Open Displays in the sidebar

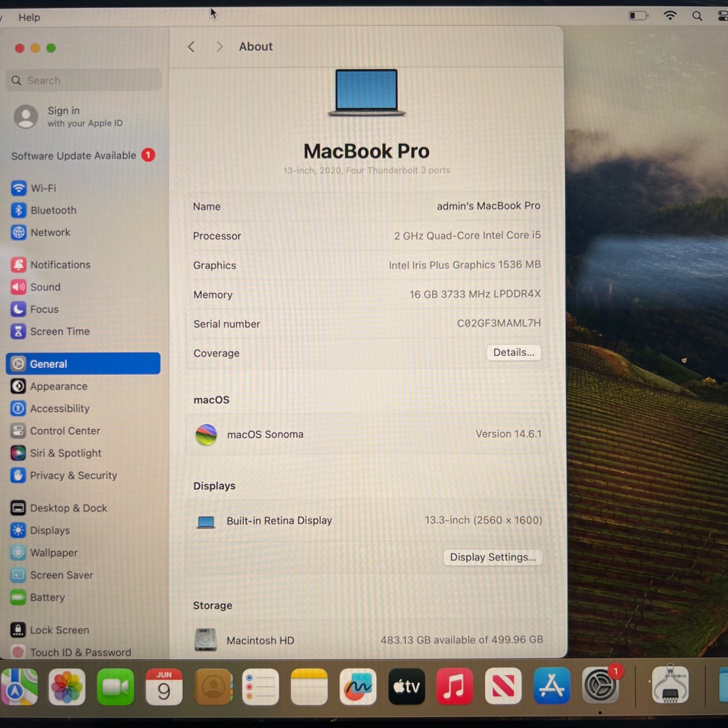coord(41,530)
